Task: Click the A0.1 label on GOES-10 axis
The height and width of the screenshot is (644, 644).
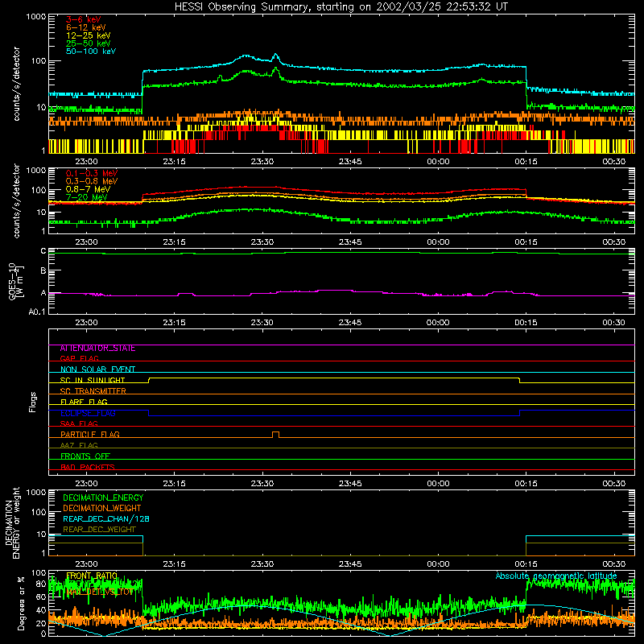Action: (x=36, y=312)
